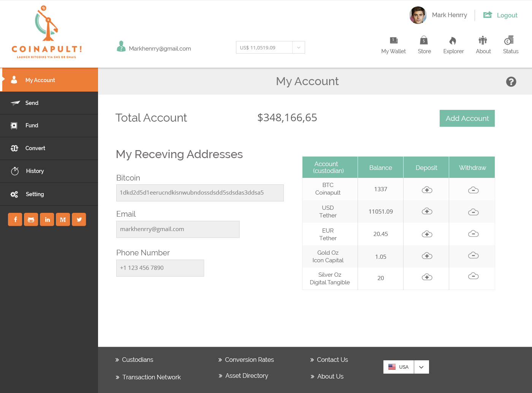Select My Account in sidebar
Image resolution: width=532 pixels, height=393 pixels.
(49, 80)
